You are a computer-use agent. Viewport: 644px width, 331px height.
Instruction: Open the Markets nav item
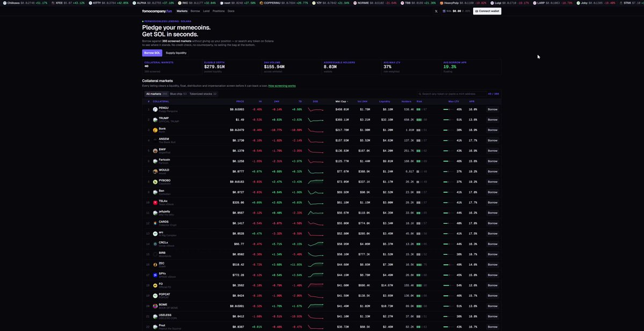pos(182,11)
